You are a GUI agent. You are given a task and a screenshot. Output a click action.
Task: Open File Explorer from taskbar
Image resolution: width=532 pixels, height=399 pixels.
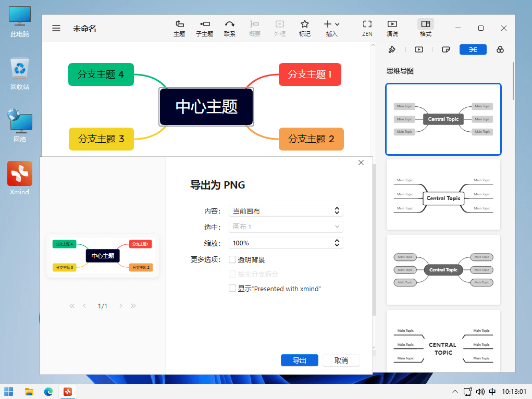click(29, 392)
